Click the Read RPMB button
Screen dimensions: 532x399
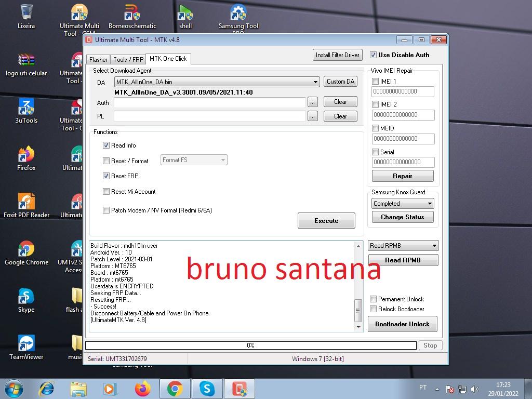click(x=403, y=260)
